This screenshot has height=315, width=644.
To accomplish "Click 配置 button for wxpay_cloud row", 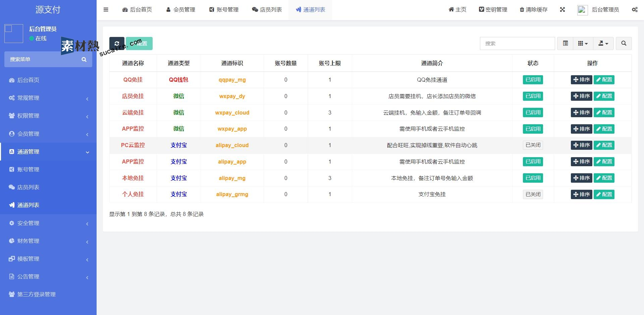I will point(604,113).
